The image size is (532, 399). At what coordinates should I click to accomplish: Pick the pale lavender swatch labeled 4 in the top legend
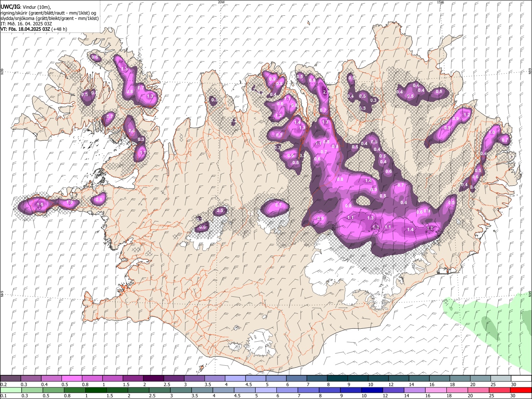click(x=234, y=379)
